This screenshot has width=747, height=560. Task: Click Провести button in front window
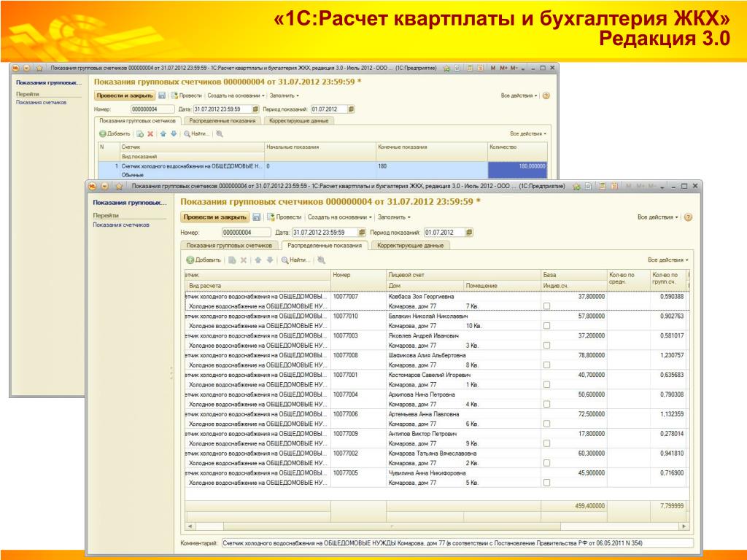(285, 217)
